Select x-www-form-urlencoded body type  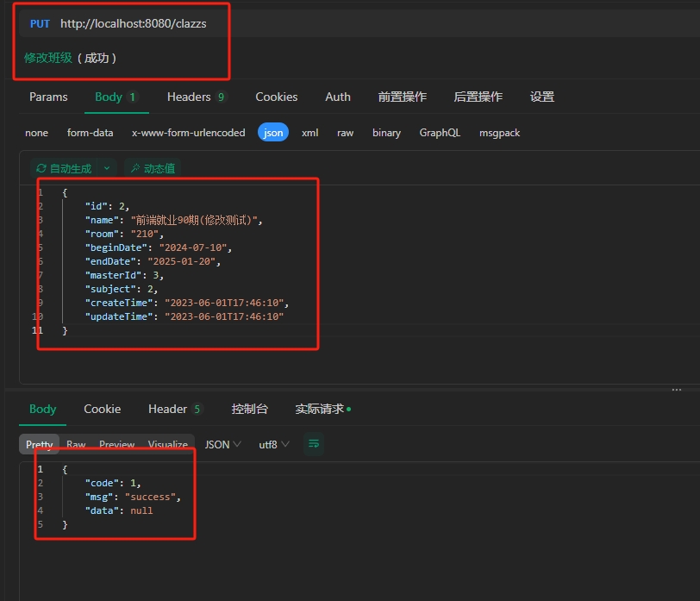pos(188,133)
